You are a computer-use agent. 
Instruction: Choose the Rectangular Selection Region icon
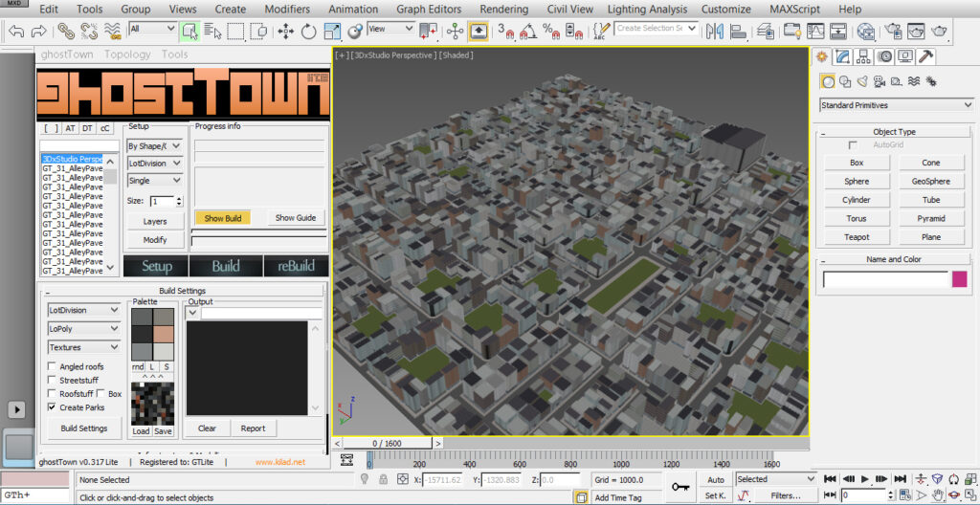click(x=235, y=31)
